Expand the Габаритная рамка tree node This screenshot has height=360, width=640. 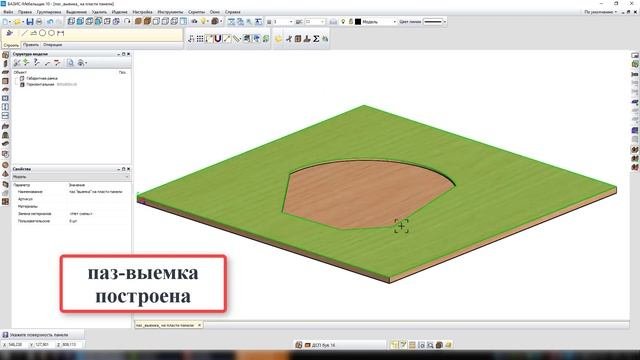[17, 78]
